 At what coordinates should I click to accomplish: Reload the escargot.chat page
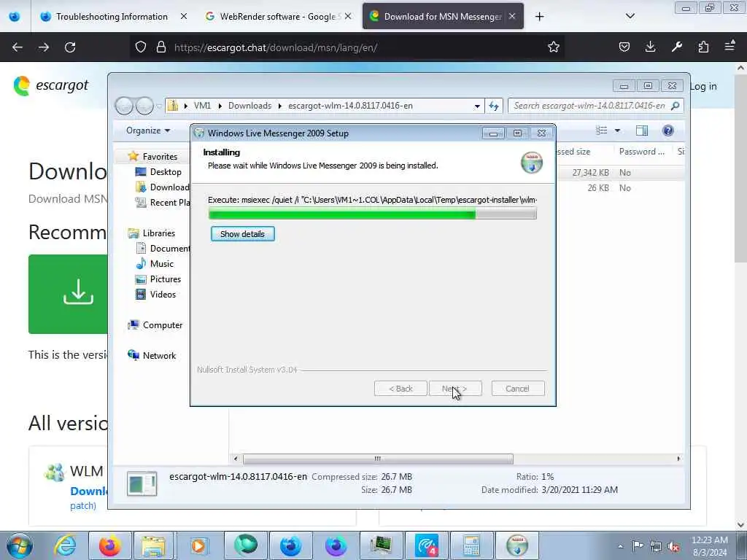coord(70,47)
